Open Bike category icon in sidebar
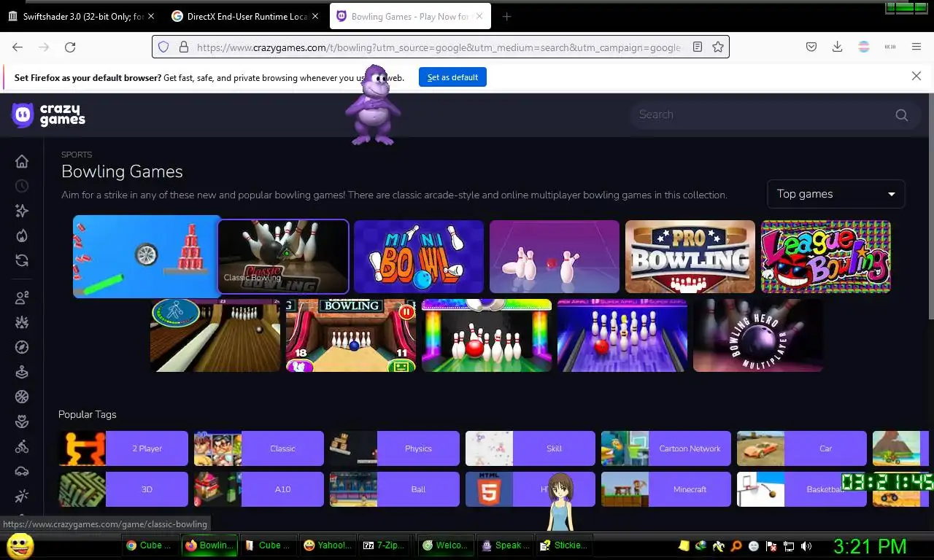The width and height of the screenshot is (934, 560). point(22,446)
